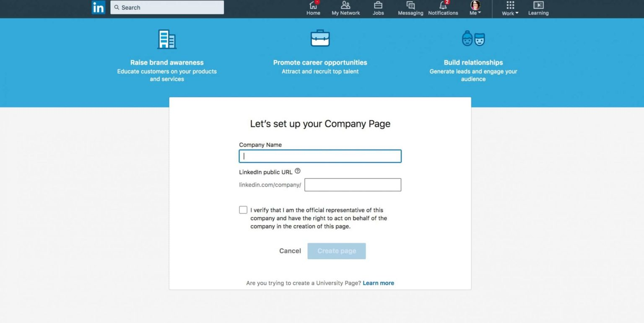
Task: Click the verification statement text beside checkbox
Action: 319,218
